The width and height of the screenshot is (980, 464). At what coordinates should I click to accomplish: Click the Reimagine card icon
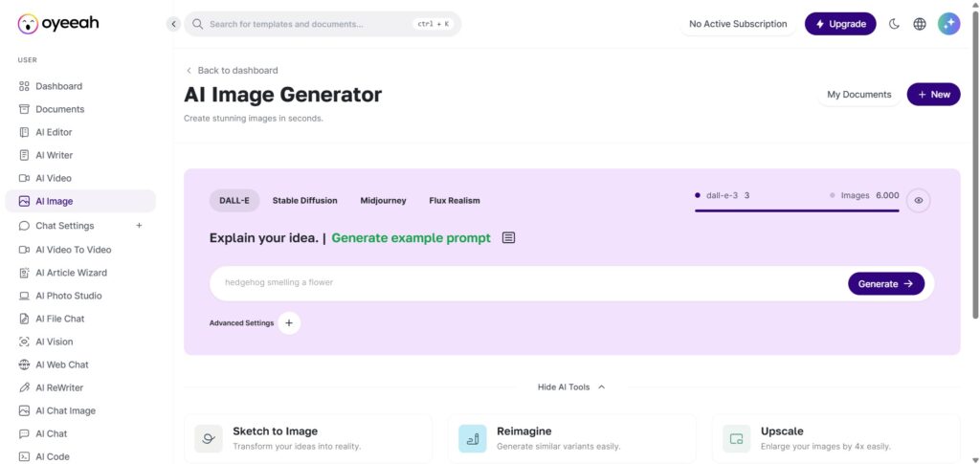coord(473,438)
